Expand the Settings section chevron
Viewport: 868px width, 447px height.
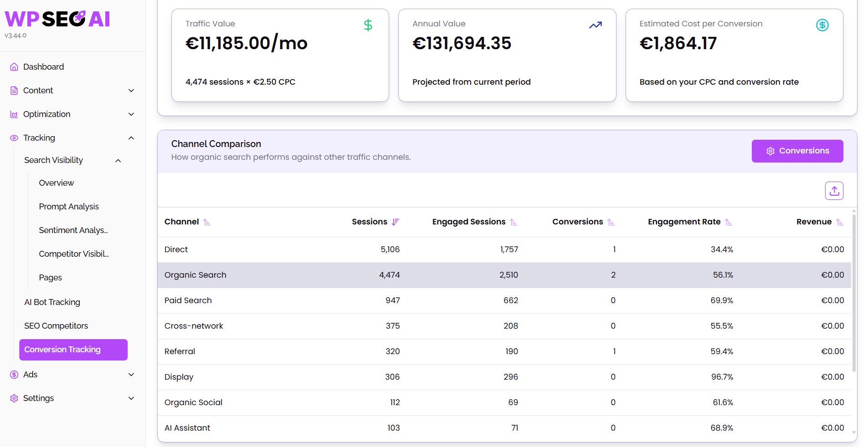coord(131,398)
